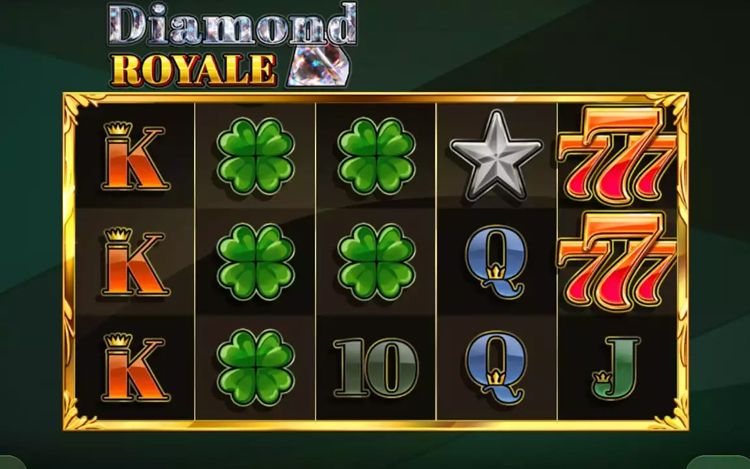Click the Diamond Royale logo title
This screenshot has width=750, height=469.
click(x=233, y=45)
